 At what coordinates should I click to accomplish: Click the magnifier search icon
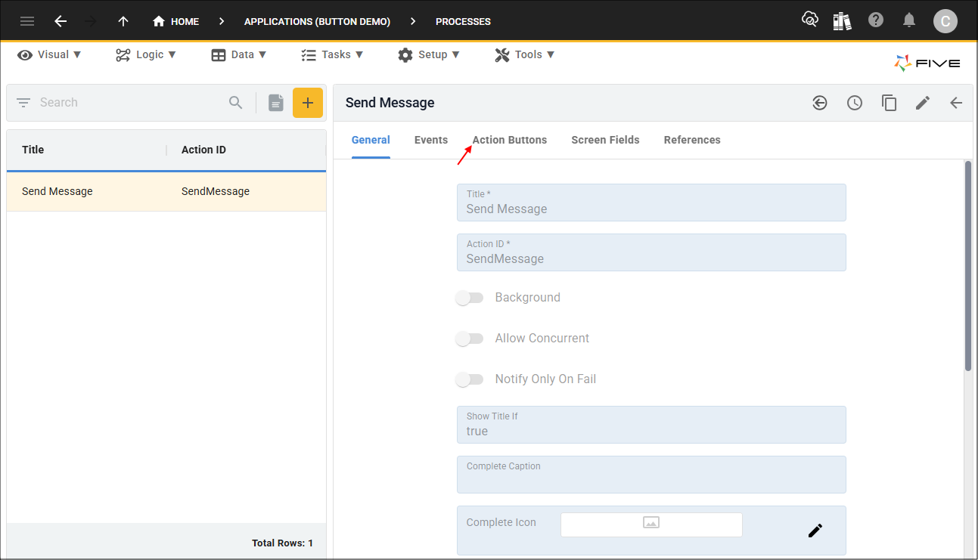pyautogui.click(x=236, y=102)
